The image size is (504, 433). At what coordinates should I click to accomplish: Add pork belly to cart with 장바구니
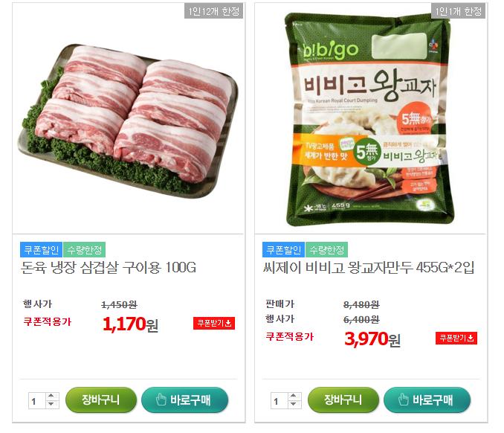click(101, 400)
